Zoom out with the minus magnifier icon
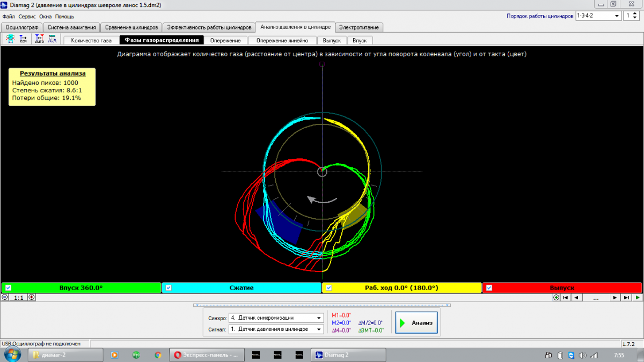This screenshot has height=362, width=644. pyautogui.click(x=5, y=297)
